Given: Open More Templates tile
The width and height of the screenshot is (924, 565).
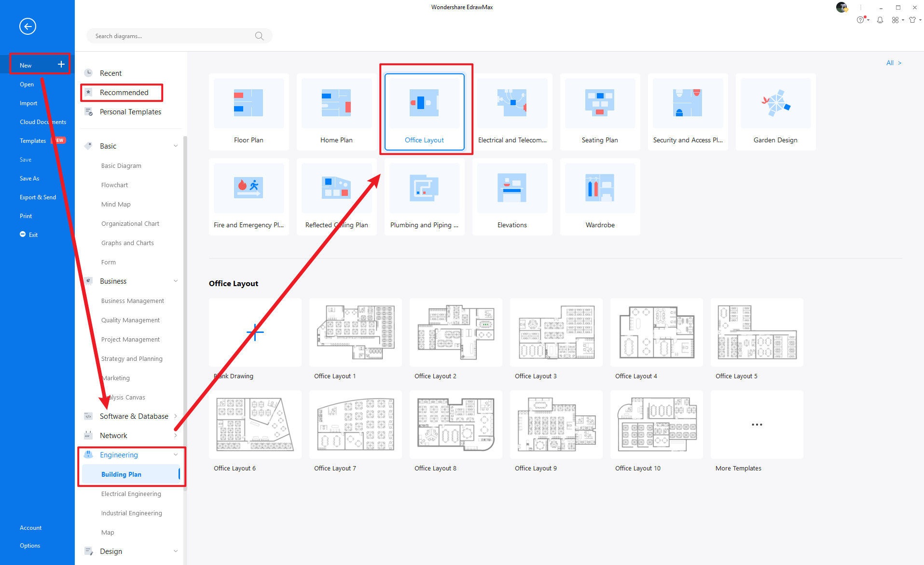Looking at the screenshot, I should [x=757, y=425].
